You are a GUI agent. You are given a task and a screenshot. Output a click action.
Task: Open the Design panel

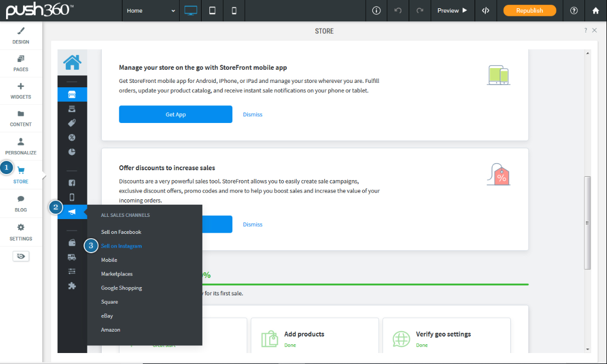[x=21, y=36]
